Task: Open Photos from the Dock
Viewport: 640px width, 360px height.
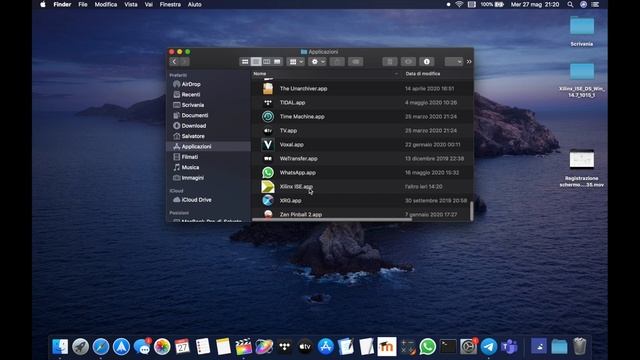Action: pyautogui.click(x=162, y=347)
